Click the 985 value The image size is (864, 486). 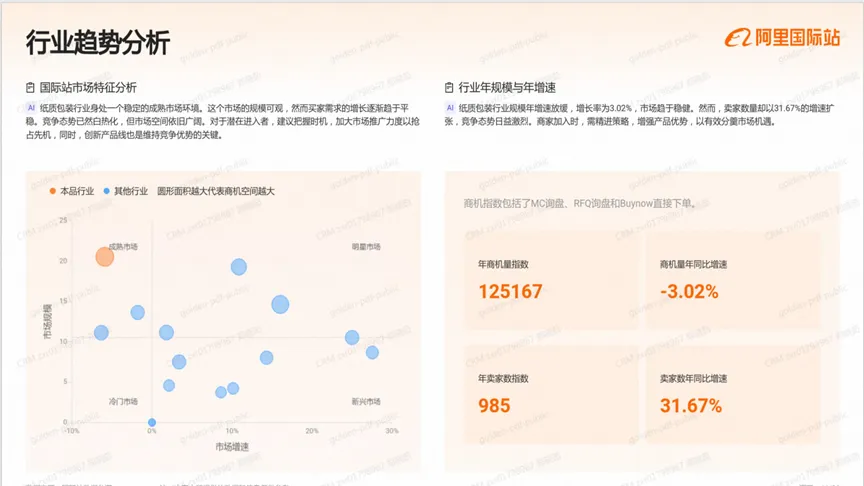tap(494, 406)
